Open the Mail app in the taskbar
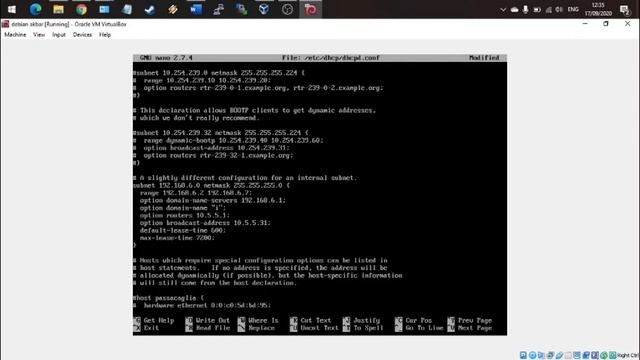640x360 pixels. [104, 9]
